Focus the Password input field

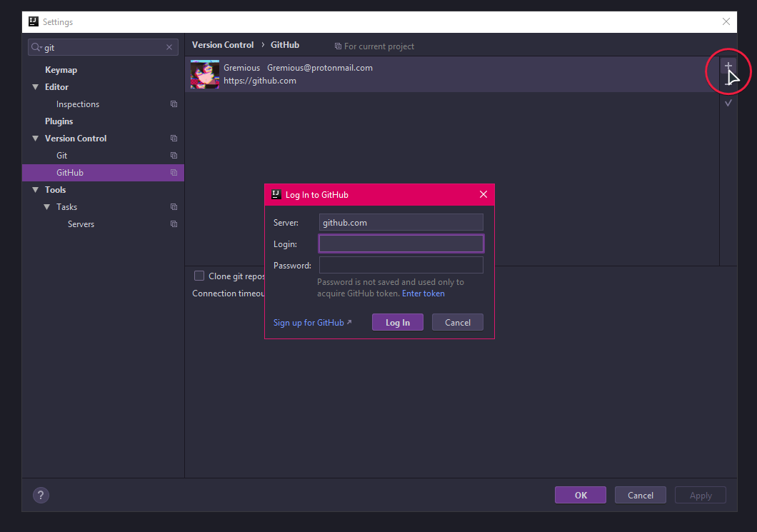401,265
